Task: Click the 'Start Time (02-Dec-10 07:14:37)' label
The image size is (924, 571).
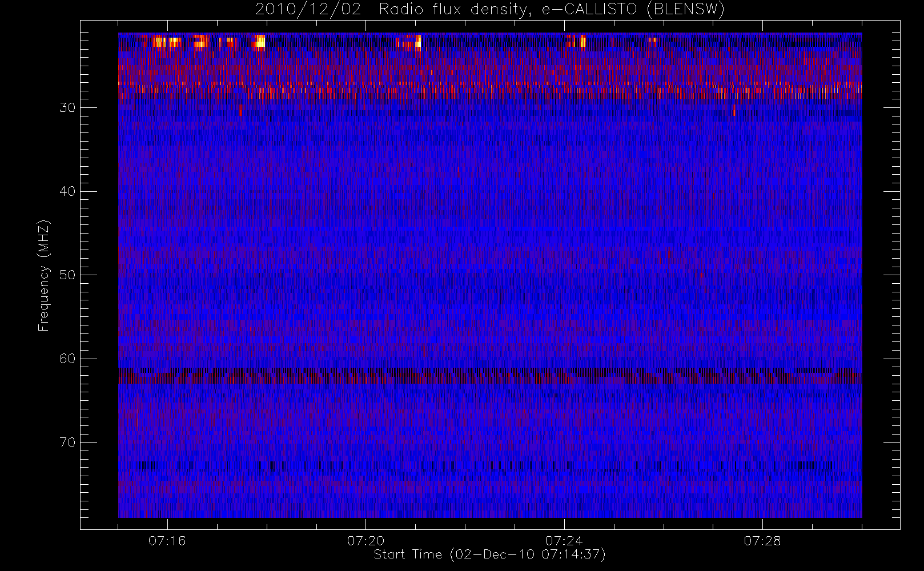Action: (x=490, y=554)
